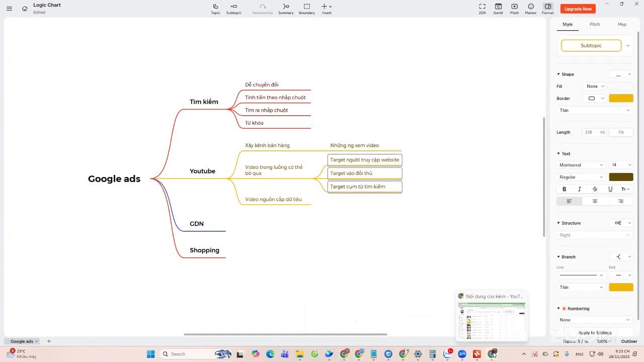Open the border thickness Thin dropdown
This screenshot has width=644, height=362.
point(595,111)
